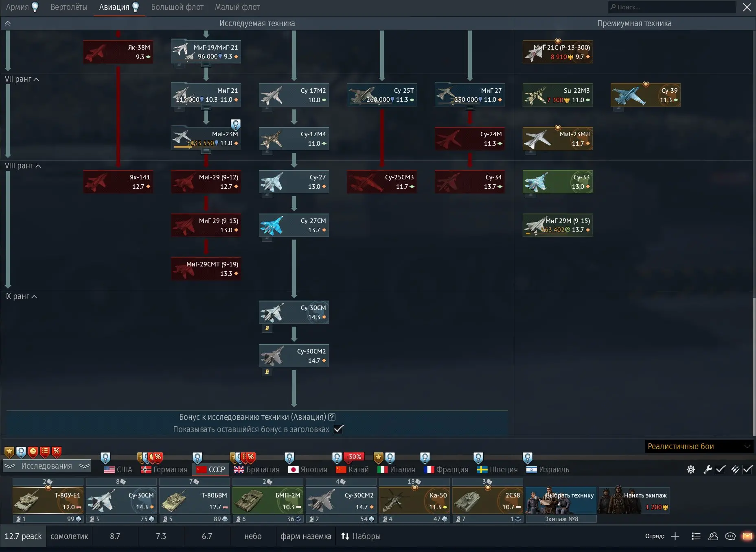Expand the МиГ-19/МиГ-21 vehicle group
Screen dimensions: 756x552
click(x=206, y=65)
